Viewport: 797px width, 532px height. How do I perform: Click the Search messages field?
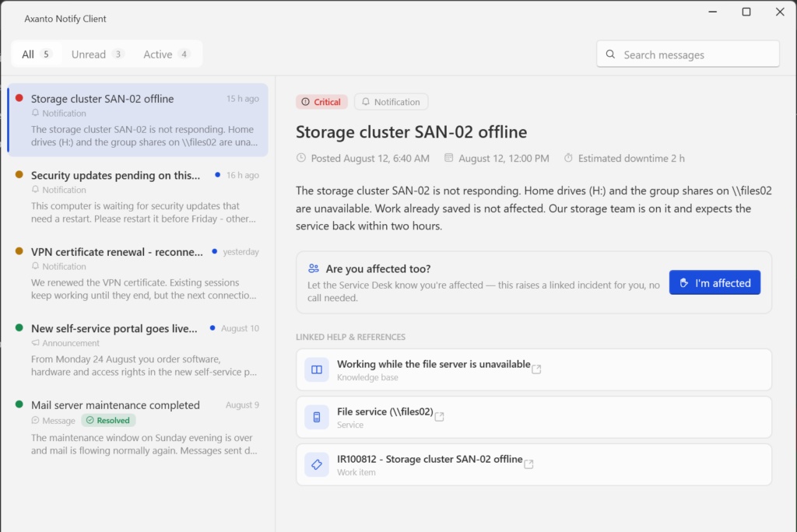[x=688, y=54]
